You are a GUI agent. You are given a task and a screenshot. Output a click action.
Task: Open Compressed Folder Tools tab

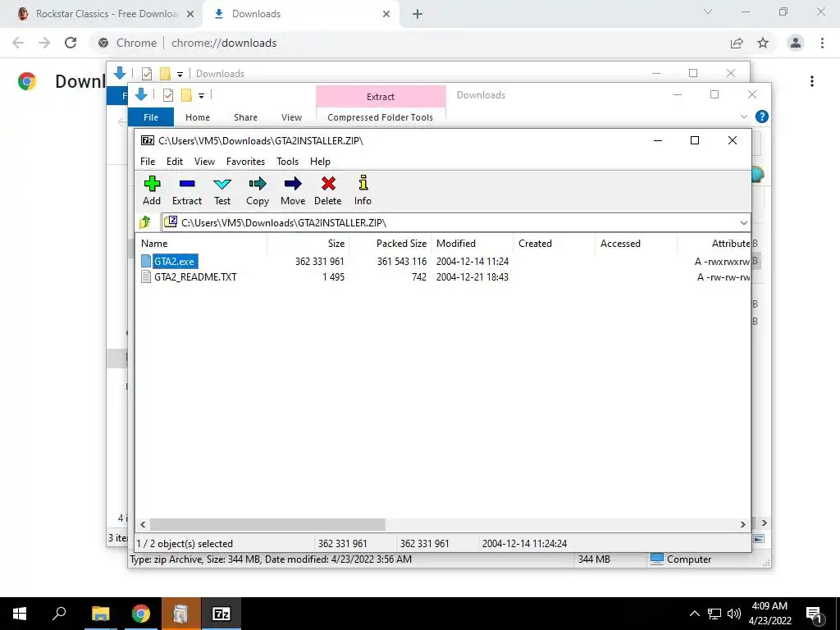[x=381, y=117]
